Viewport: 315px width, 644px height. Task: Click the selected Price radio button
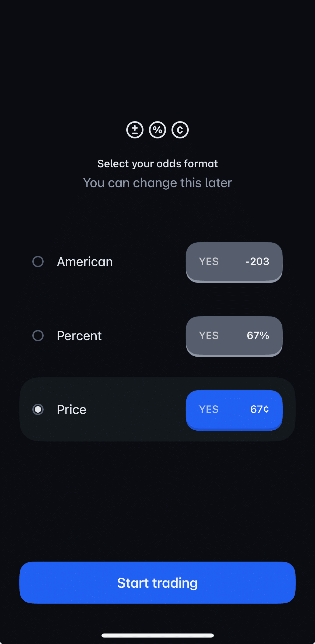(38, 409)
